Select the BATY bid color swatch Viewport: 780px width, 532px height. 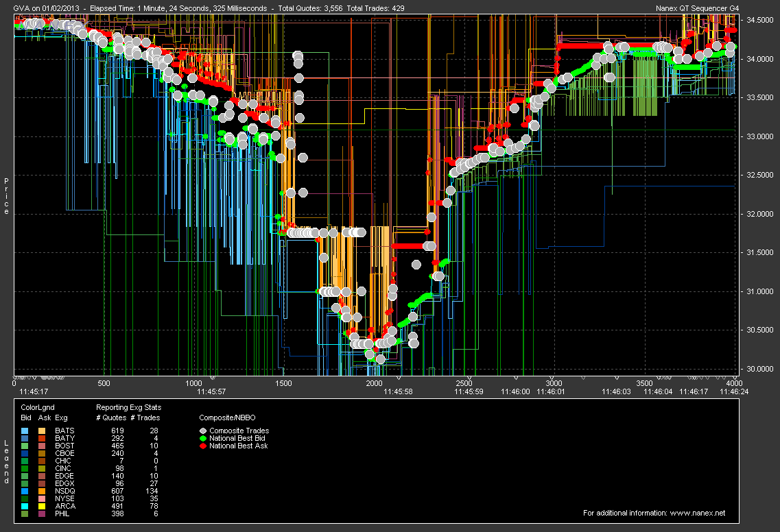[x=25, y=438]
